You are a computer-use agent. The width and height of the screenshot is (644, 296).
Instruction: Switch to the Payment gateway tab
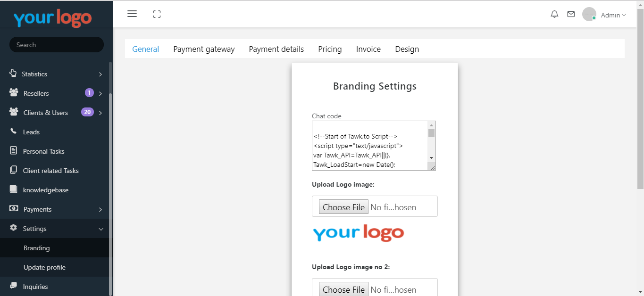[x=204, y=49]
